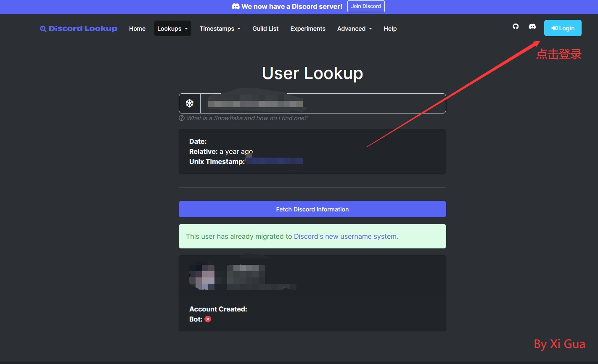The width and height of the screenshot is (598, 364).
Task: Click the blurred user avatar image
Action: (202, 277)
